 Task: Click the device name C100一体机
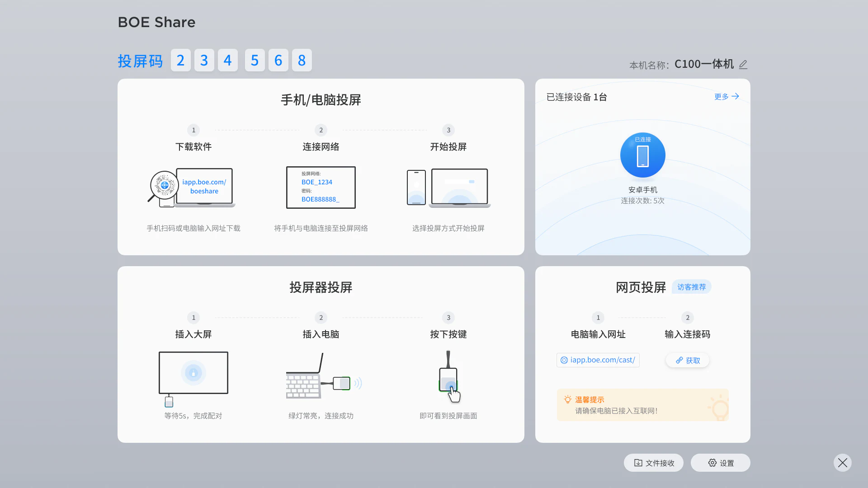[x=704, y=64]
